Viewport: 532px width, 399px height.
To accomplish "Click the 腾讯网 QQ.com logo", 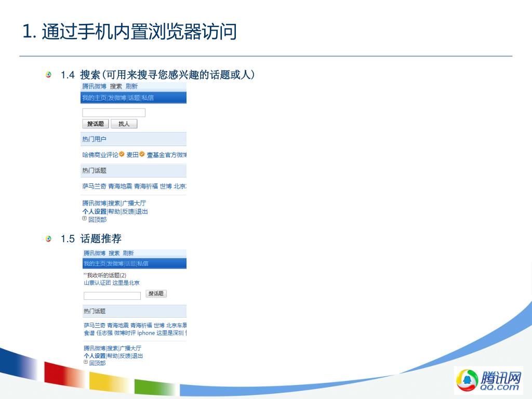I will (x=488, y=380).
